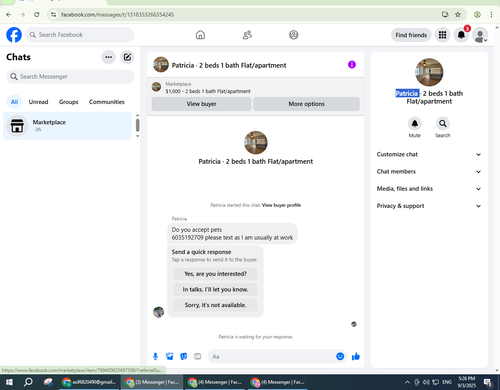The image size is (500, 390).
Task: Open the Notifications bell
Action: (461, 35)
